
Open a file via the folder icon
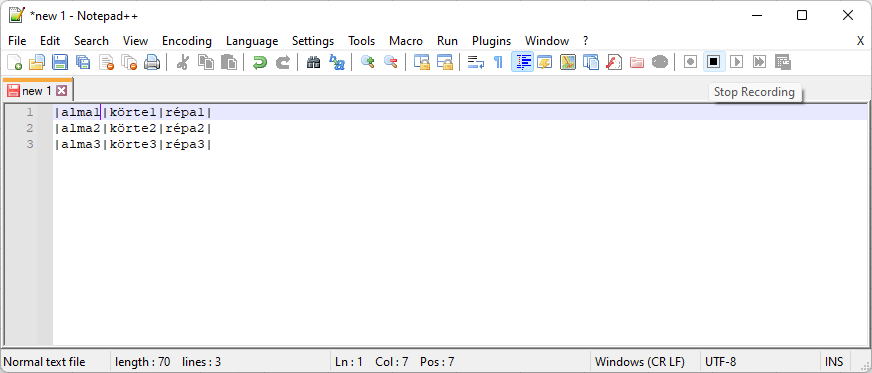pyautogui.click(x=37, y=62)
